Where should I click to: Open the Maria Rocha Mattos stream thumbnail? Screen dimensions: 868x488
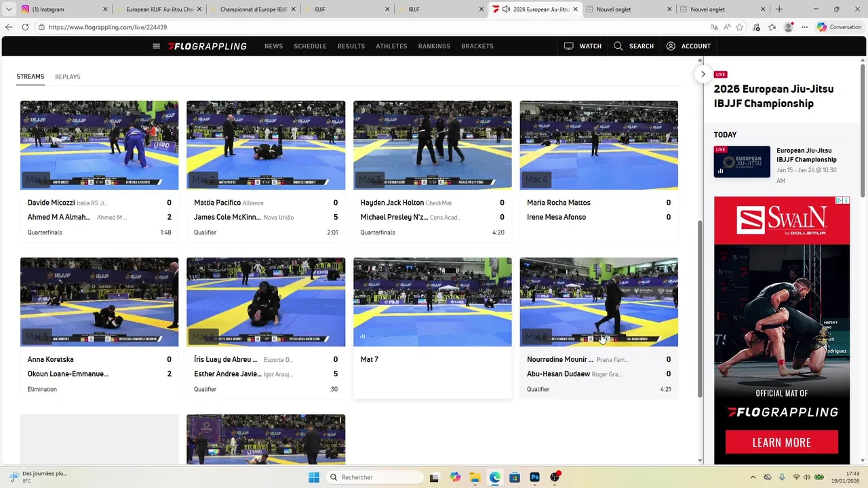pos(599,145)
